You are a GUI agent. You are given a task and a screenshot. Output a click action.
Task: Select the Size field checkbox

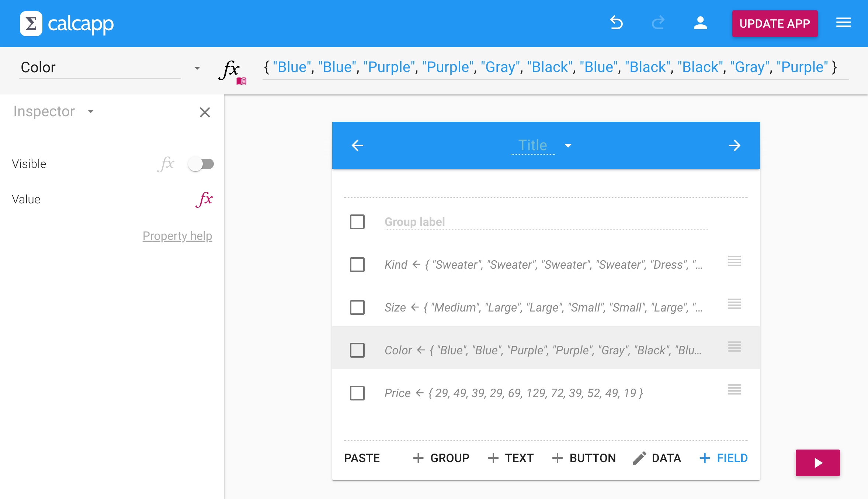point(357,307)
